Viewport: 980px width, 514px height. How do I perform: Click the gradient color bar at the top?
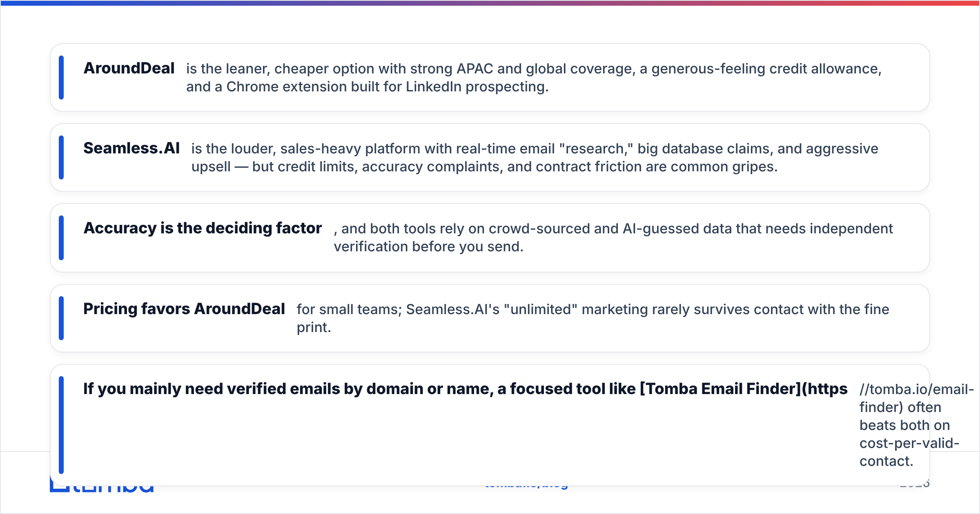pos(490,3)
